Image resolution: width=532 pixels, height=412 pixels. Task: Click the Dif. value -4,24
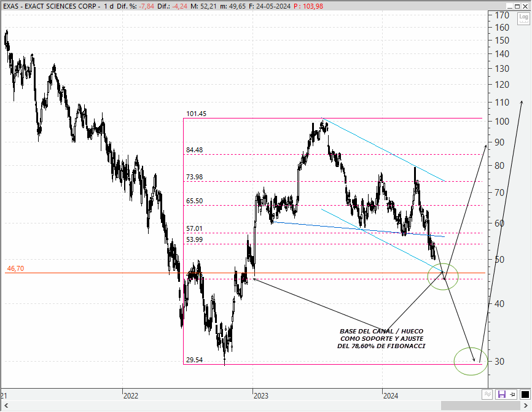[x=179, y=6]
